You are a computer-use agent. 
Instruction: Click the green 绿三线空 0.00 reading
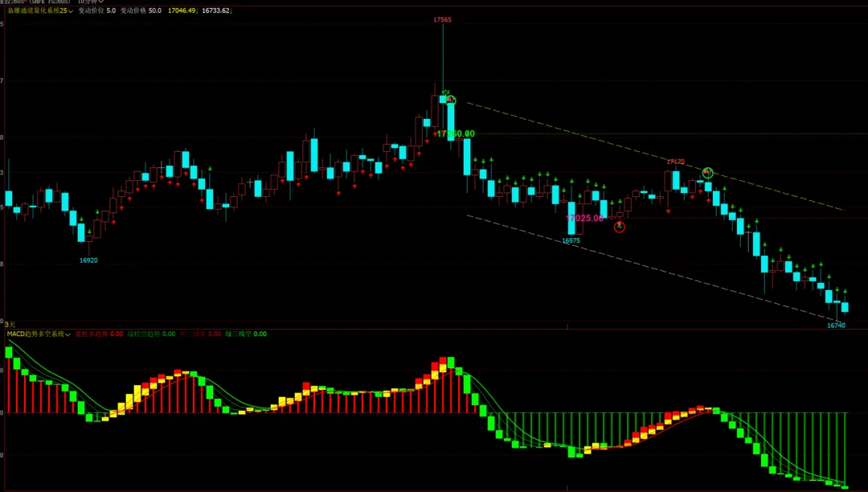pyautogui.click(x=246, y=334)
